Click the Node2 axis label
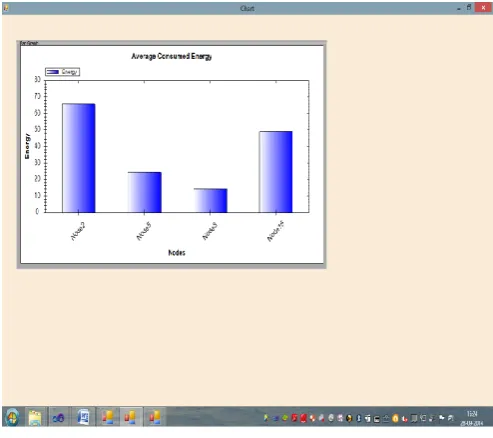 79,231
